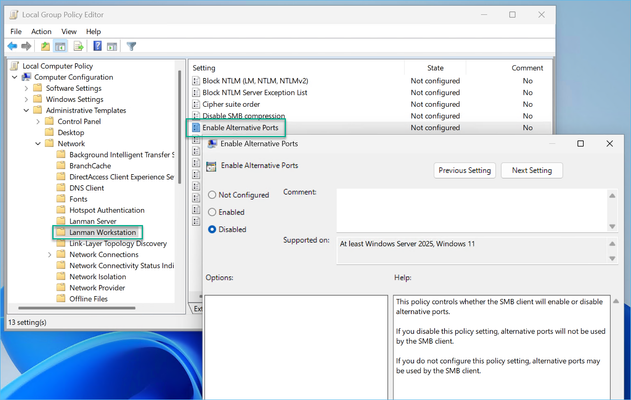Image resolution: width=631 pixels, height=400 pixels.
Task: Expand the Network Connections node
Action: [50, 254]
